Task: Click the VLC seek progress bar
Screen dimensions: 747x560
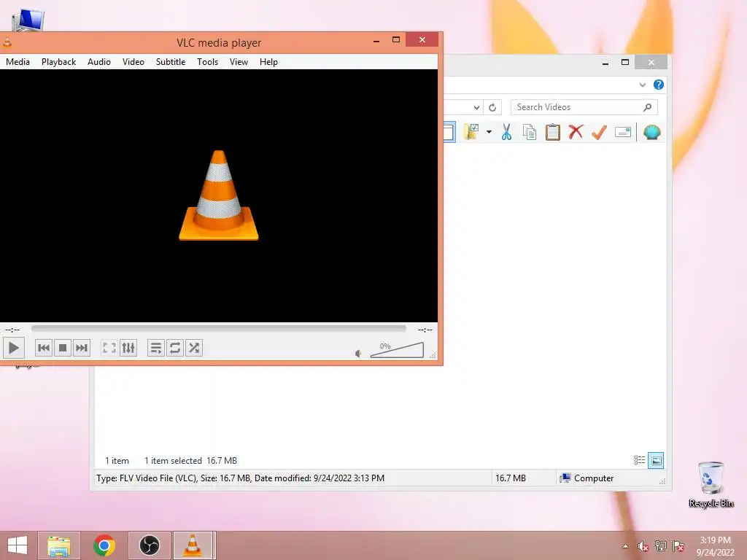Action: (219, 329)
